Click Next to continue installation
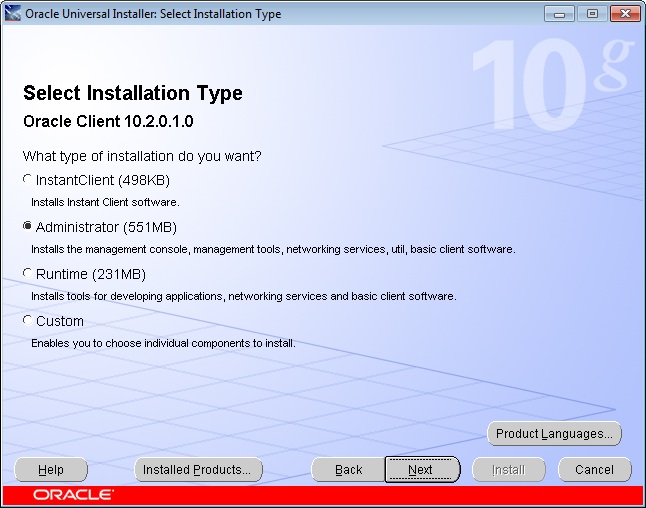 pyautogui.click(x=422, y=469)
